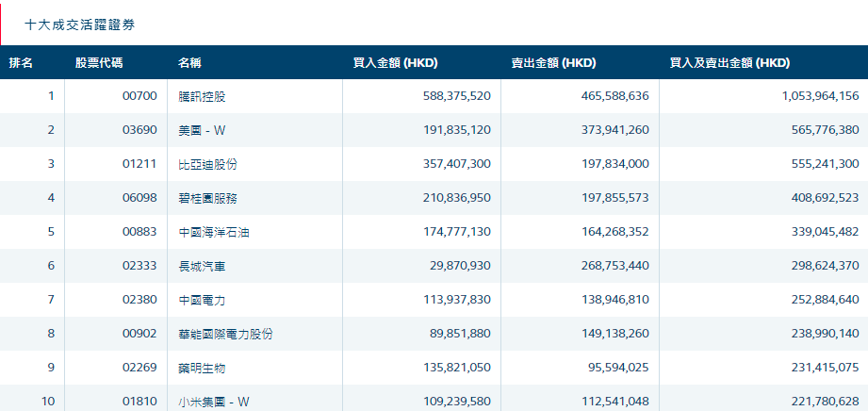Click the 賣出金額 (HKD) column header
Image resolution: width=868 pixels, height=411 pixels.
tap(553, 63)
